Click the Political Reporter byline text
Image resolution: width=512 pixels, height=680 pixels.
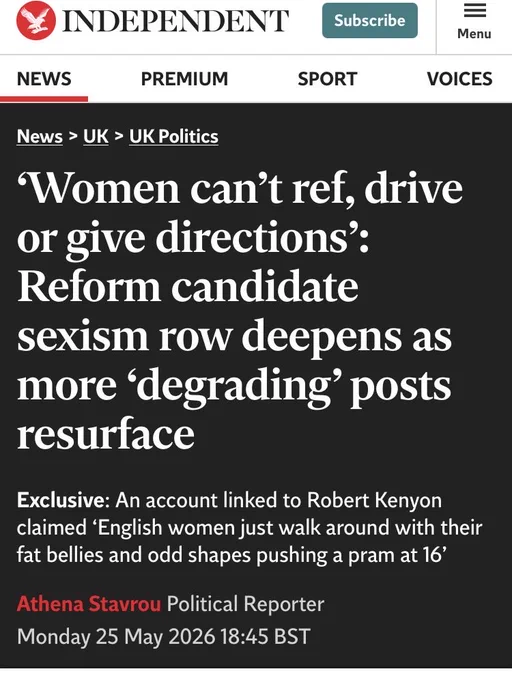(245, 604)
